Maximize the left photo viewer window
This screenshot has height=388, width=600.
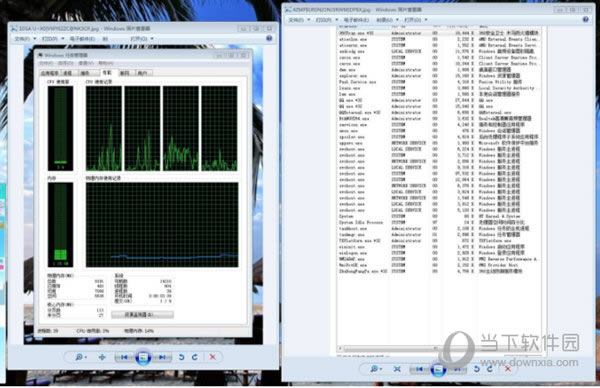pos(256,28)
